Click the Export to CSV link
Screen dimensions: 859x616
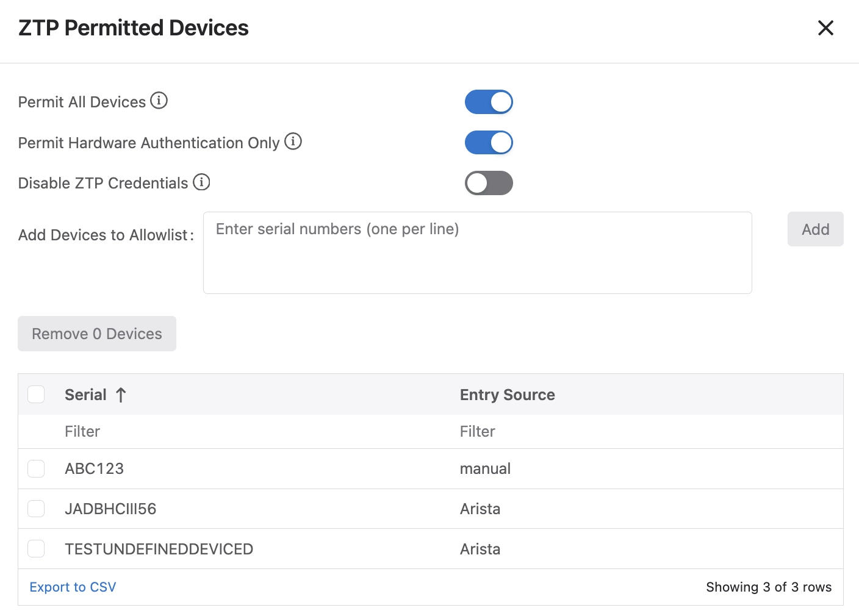point(73,587)
